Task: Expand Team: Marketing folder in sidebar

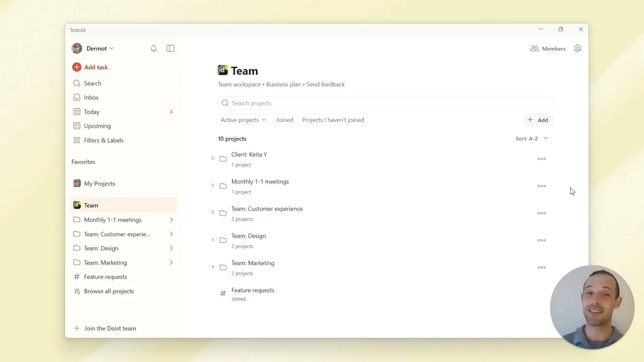Action: coord(171,263)
